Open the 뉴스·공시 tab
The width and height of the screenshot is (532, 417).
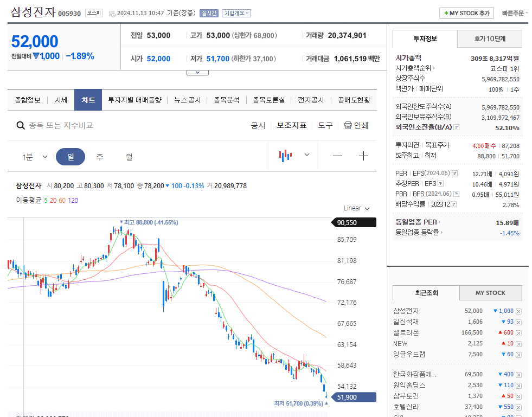coord(187,100)
